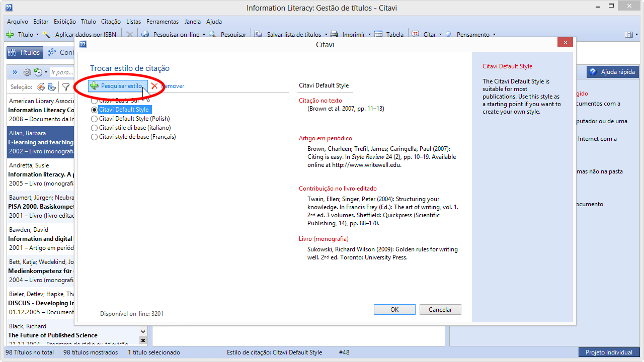Click 'Disponível on-line: 3201' text
This screenshot has height=362, width=644.
point(132,314)
